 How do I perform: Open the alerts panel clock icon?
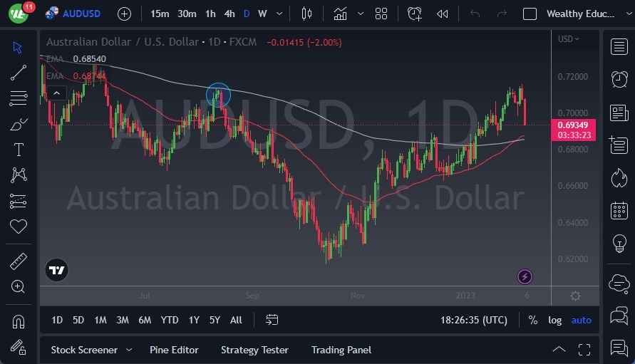pos(619,79)
